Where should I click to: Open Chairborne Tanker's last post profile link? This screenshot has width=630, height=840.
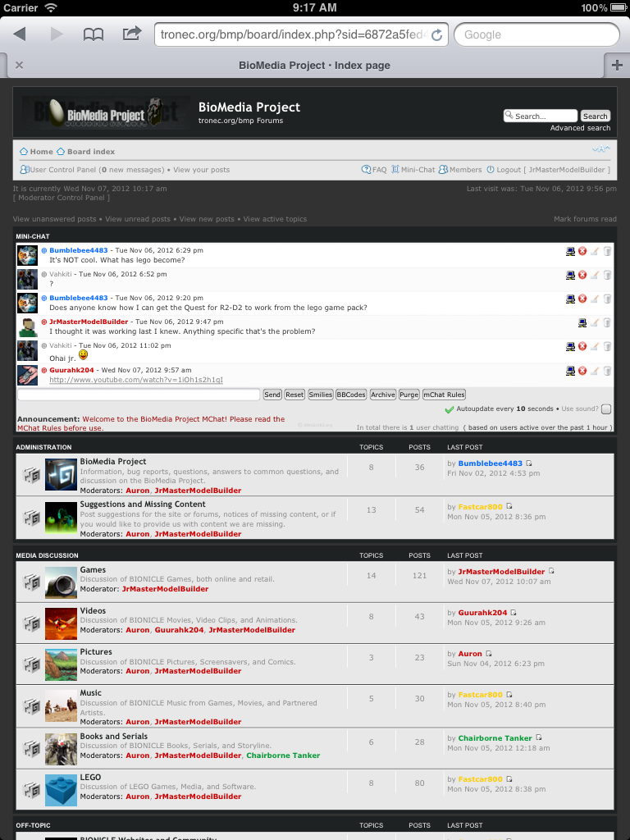pyautogui.click(x=495, y=738)
